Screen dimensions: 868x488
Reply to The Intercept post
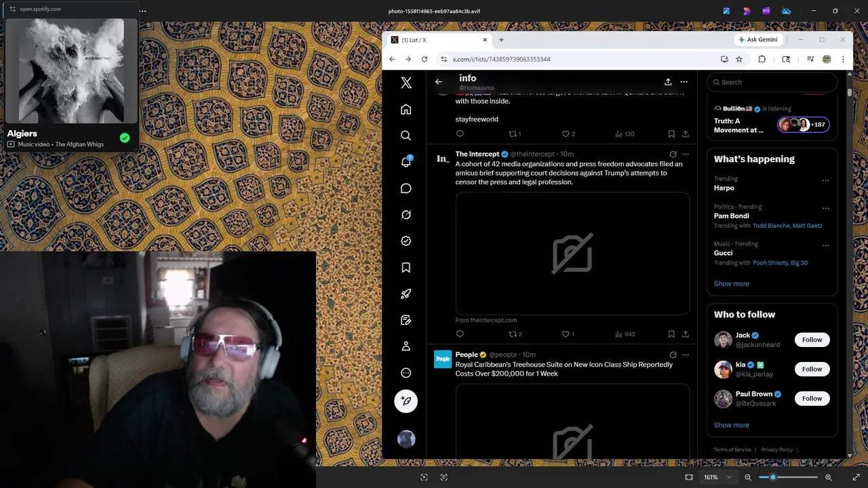pos(460,334)
